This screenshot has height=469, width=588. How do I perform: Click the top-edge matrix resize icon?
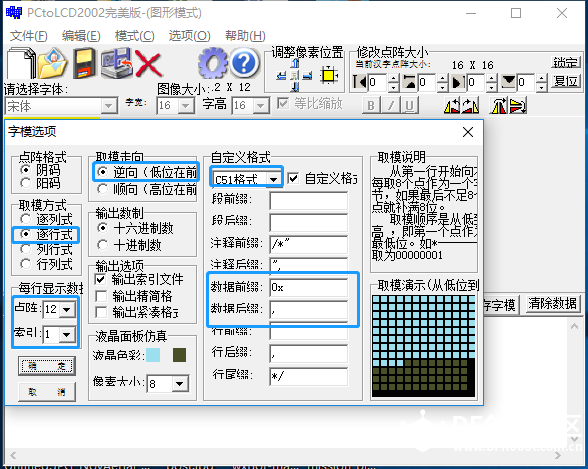410,82
